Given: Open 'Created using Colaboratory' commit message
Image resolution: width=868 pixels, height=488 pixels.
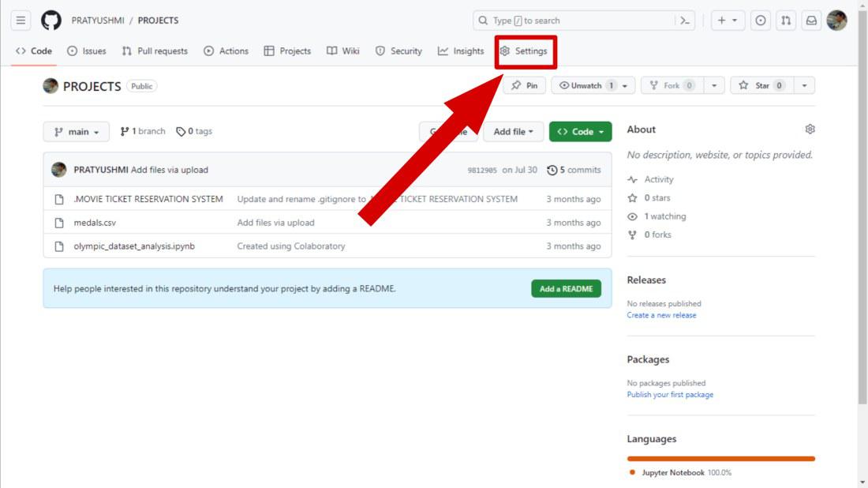Looking at the screenshot, I should click(291, 246).
